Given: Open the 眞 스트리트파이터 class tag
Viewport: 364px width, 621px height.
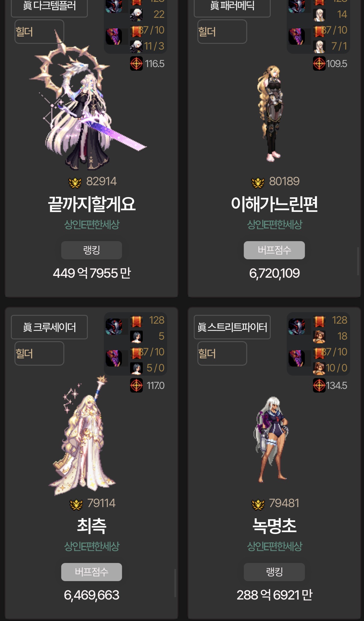Looking at the screenshot, I should 232,327.
